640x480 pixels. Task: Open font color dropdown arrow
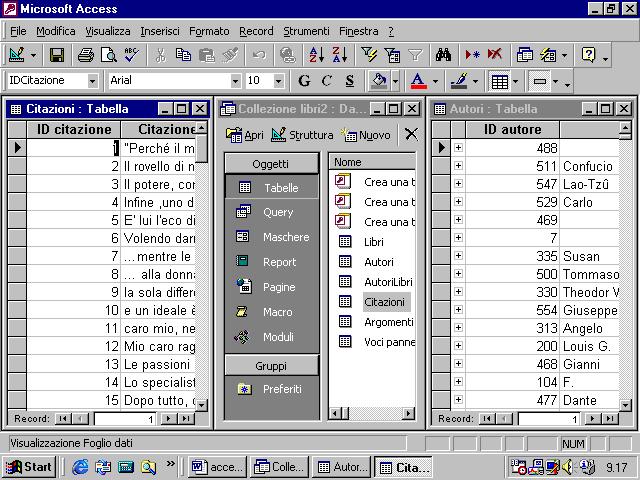(435, 81)
